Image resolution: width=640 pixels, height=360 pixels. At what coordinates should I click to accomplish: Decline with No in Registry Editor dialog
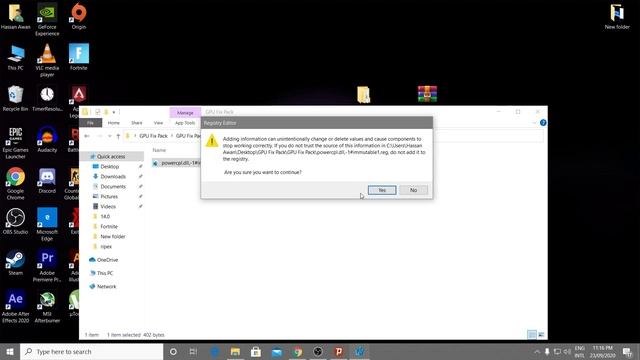coord(413,190)
